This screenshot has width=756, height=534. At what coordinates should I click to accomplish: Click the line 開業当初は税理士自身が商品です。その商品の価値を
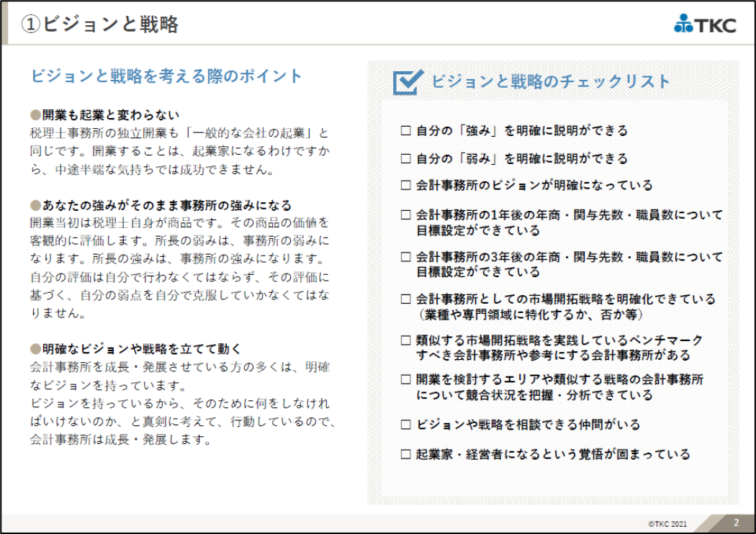click(x=179, y=222)
